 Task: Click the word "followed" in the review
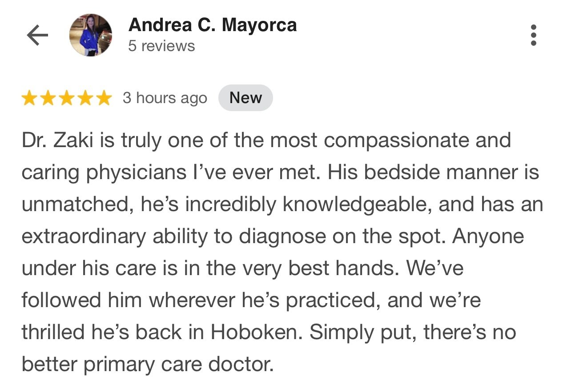(x=60, y=300)
